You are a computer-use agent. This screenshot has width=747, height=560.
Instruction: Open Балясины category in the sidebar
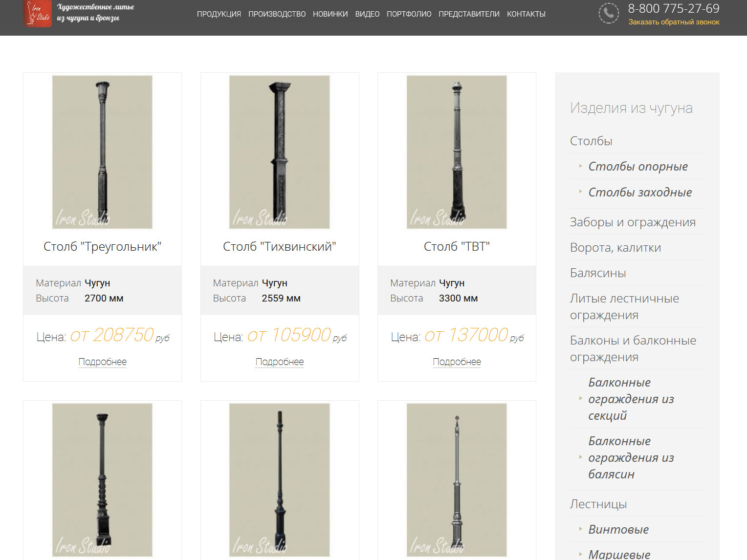598,273
